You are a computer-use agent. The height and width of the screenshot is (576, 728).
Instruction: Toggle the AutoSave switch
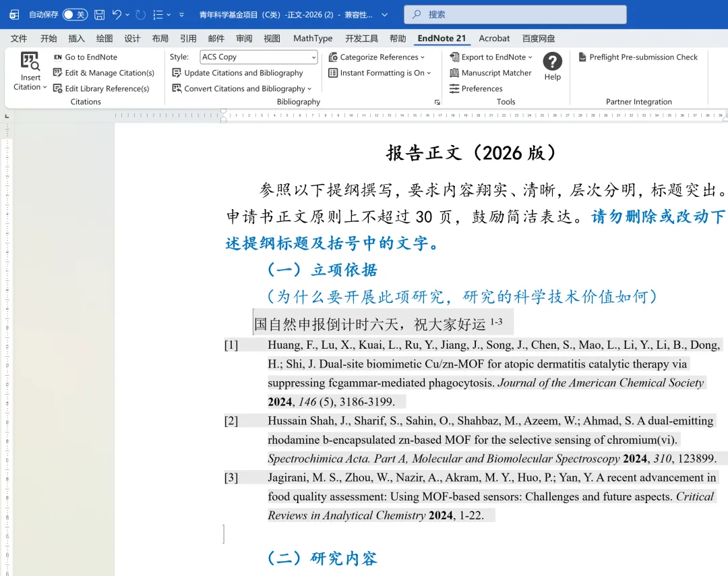75,15
